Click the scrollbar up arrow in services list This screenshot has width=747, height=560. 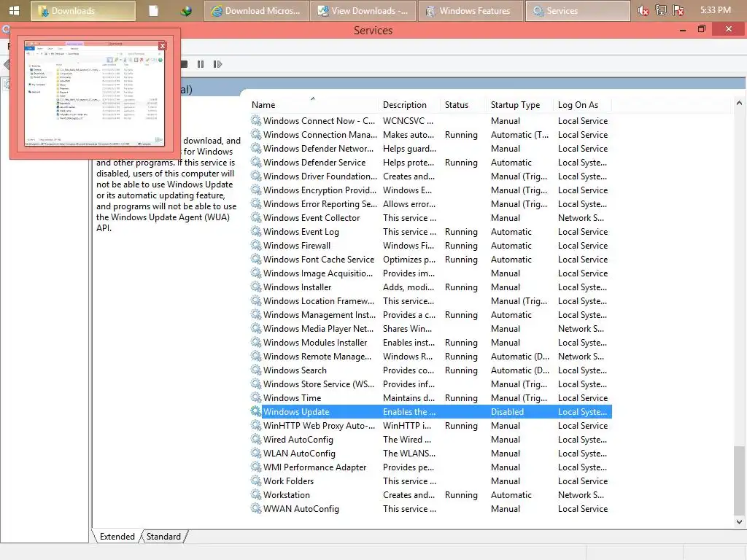pos(739,103)
